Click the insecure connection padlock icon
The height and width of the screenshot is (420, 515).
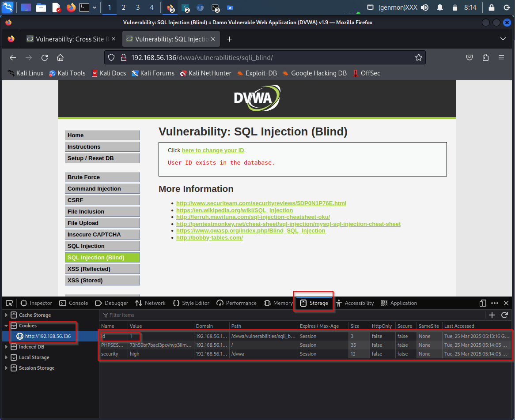[x=124, y=58]
